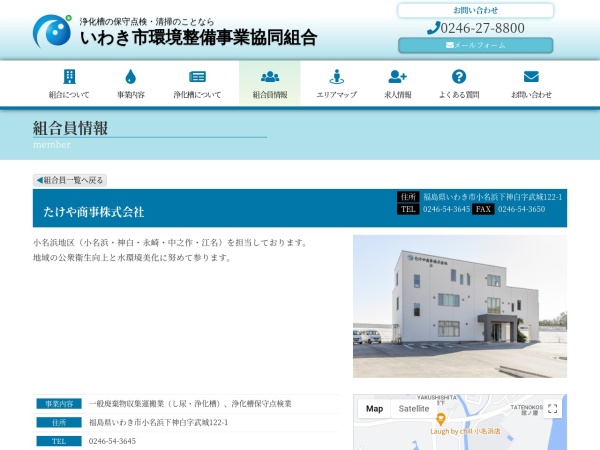Click the 一般廃棄物収集運搬業 business description text
The height and width of the screenshot is (450, 600).
coord(190,404)
